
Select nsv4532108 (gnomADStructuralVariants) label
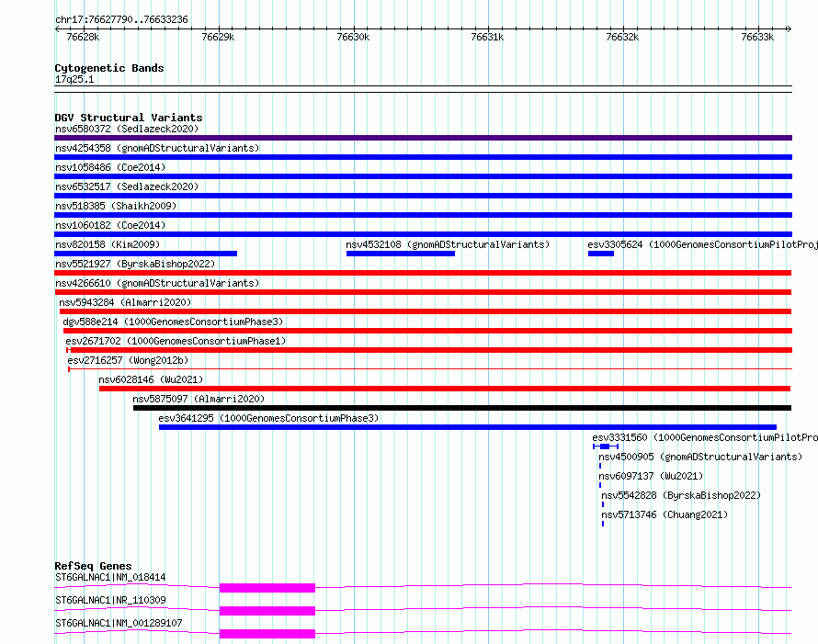[x=448, y=244]
